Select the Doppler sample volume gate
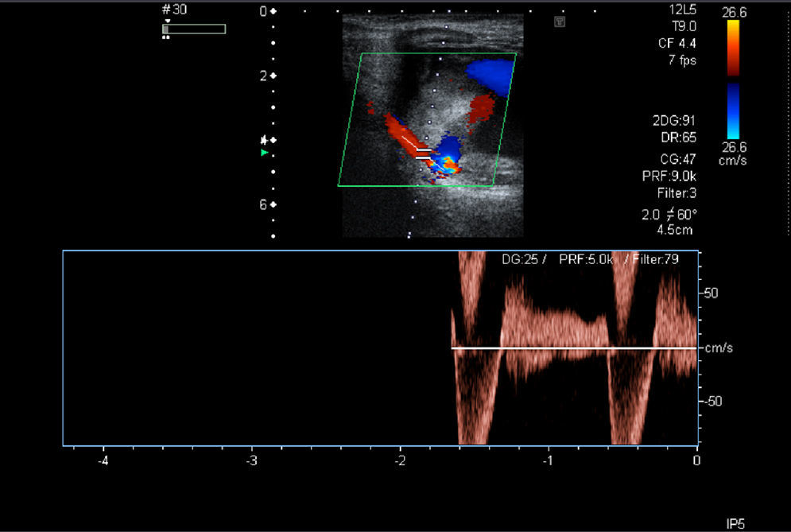 [x=424, y=151]
